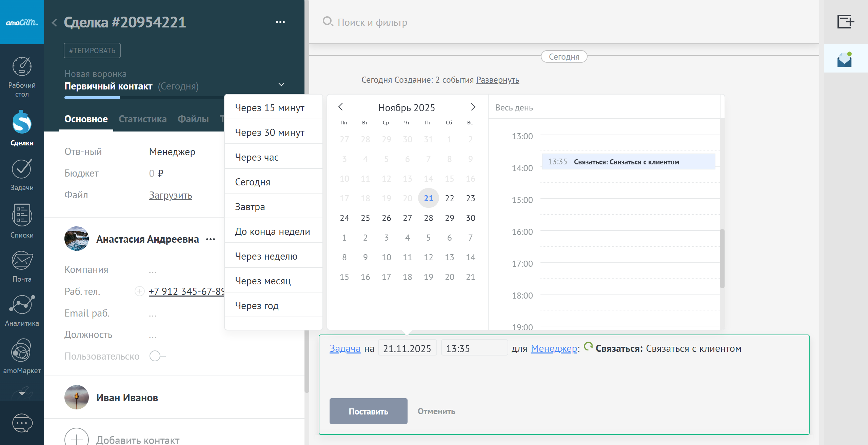
Task: Open the Аналитика analytics section
Action: pyautogui.click(x=22, y=310)
